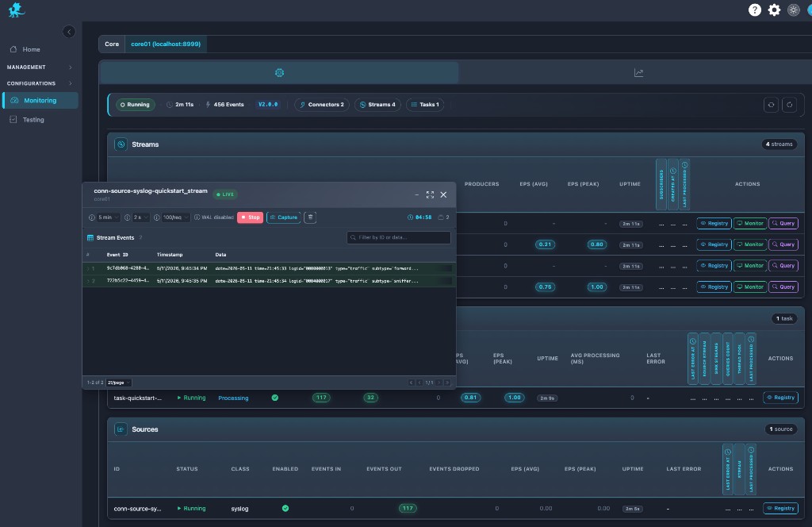The width and height of the screenshot is (812, 527).
Task: Click the Streams section header icon
Action: click(121, 144)
